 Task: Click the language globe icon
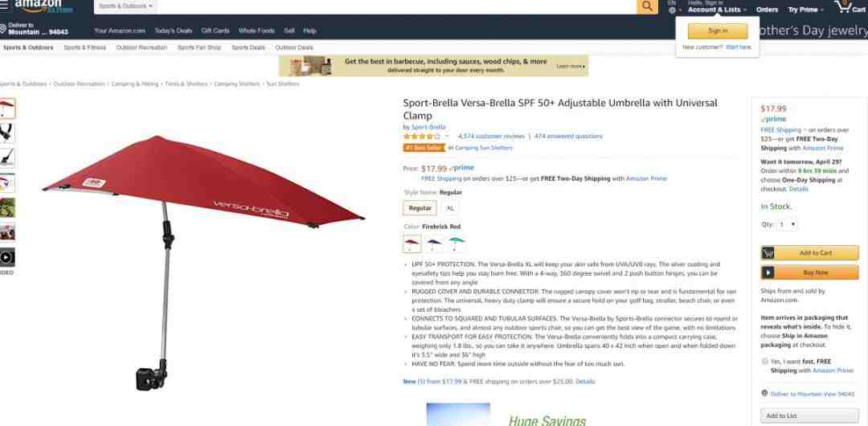click(672, 10)
